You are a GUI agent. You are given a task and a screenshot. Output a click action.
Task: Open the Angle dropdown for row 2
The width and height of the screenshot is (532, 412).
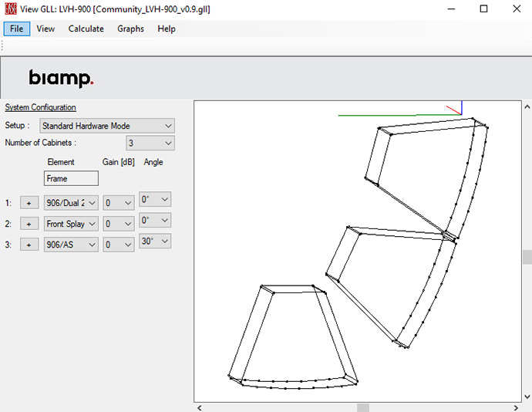coord(155,220)
